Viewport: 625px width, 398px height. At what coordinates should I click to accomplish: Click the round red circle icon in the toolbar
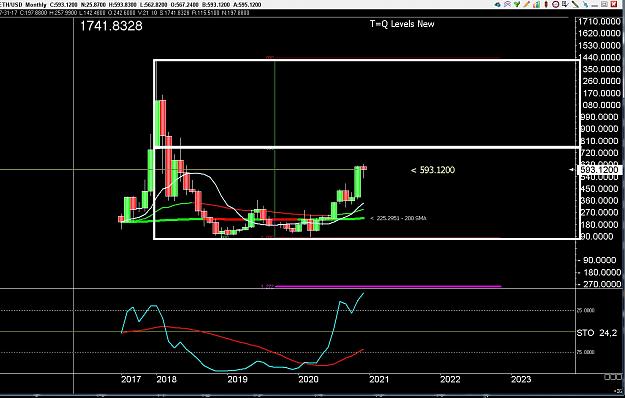click(556, 4)
